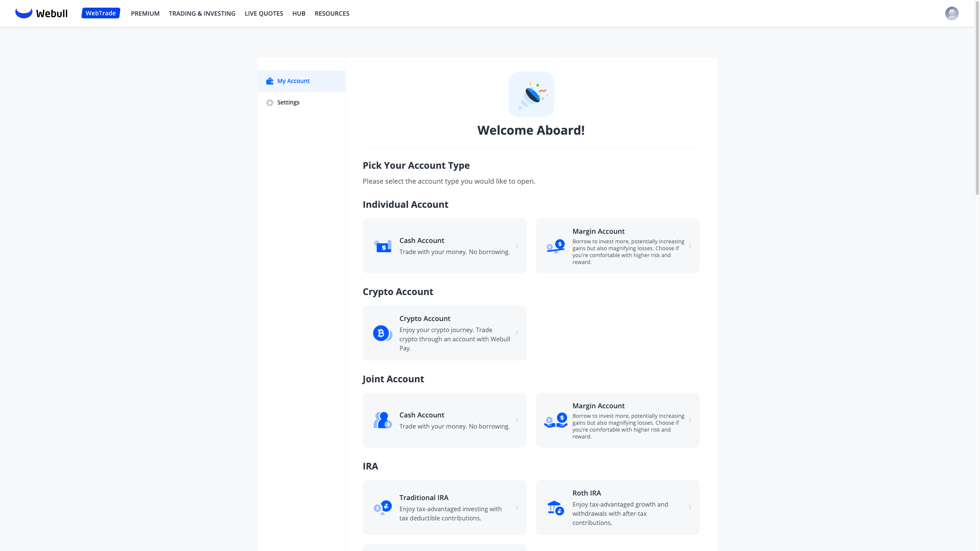The height and width of the screenshot is (551, 980).
Task: Expand Individual Cash Account chevron arrow
Action: point(517,246)
